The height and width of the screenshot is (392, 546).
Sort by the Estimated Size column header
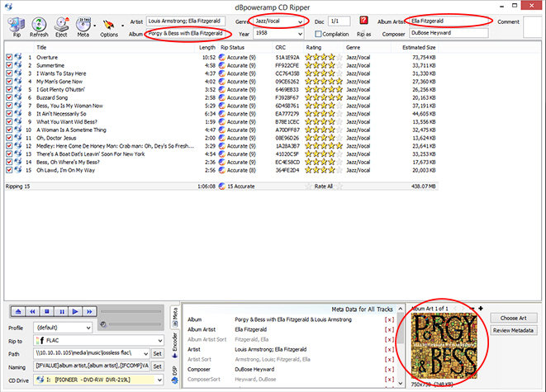pyautogui.click(x=419, y=47)
